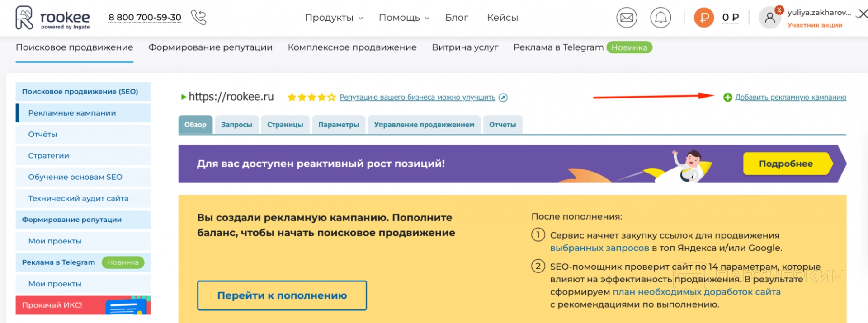The height and width of the screenshot is (323, 868).
Task: Click the yellow Подробнее button
Action: [x=788, y=164]
